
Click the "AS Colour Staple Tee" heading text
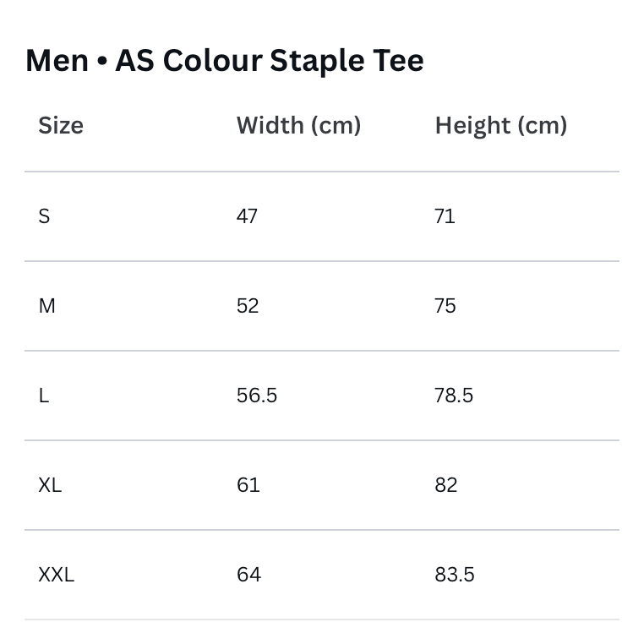click(x=270, y=61)
